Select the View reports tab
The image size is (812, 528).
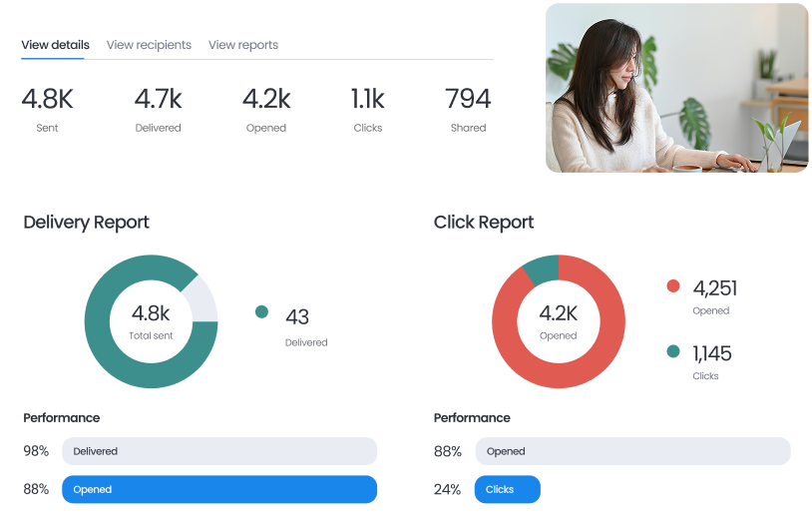(x=242, y=45)
